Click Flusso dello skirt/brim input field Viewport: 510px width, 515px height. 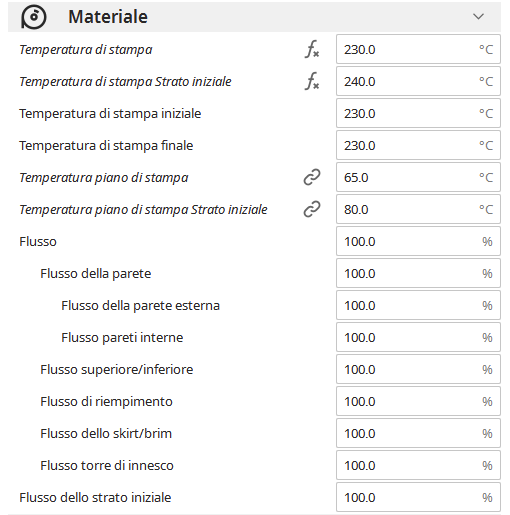click(x=418, y=433)
